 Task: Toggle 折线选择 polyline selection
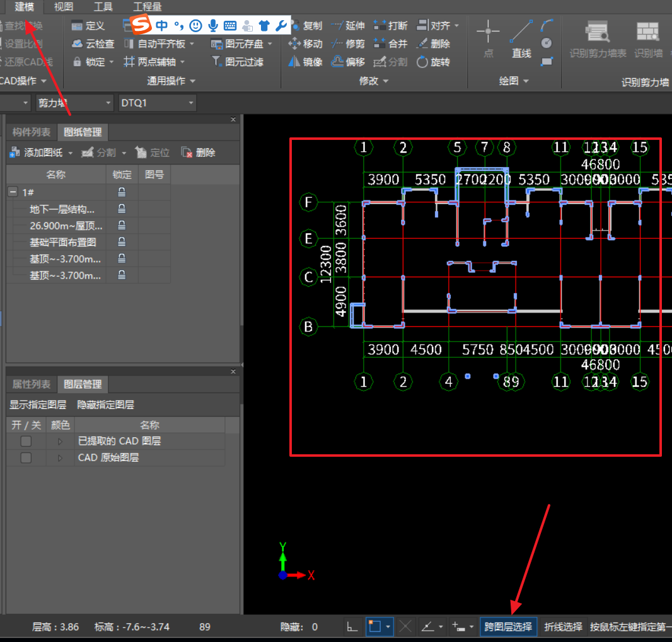click(563, 627)
